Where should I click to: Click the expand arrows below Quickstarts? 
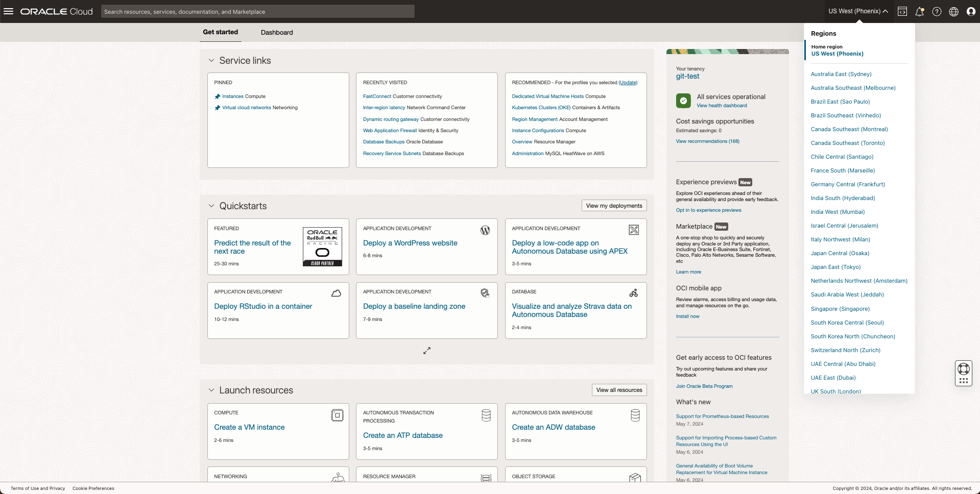tap(427, 351)
